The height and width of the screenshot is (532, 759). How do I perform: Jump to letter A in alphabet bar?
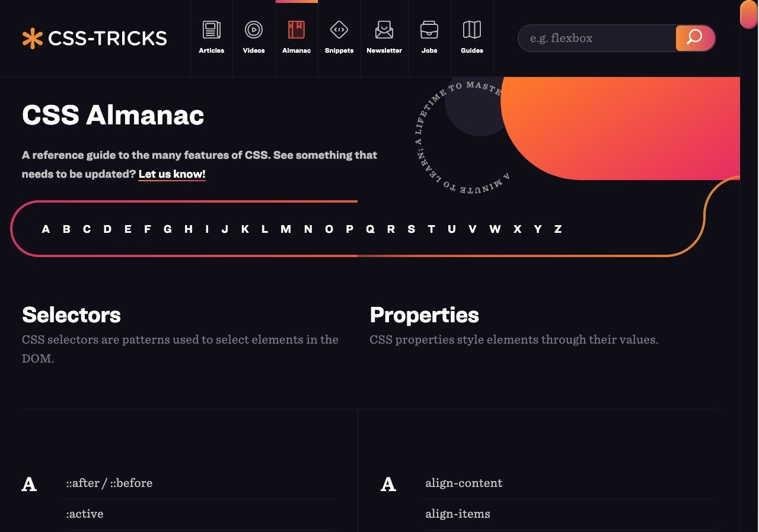pos(46,229)
